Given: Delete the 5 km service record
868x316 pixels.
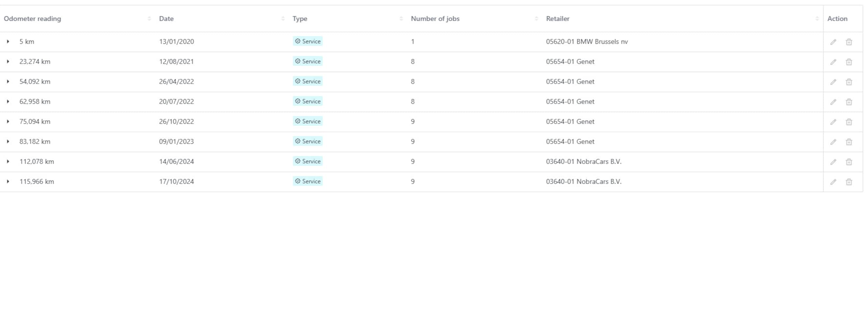Looking at the screenshot, I should [x=849, y=42].
